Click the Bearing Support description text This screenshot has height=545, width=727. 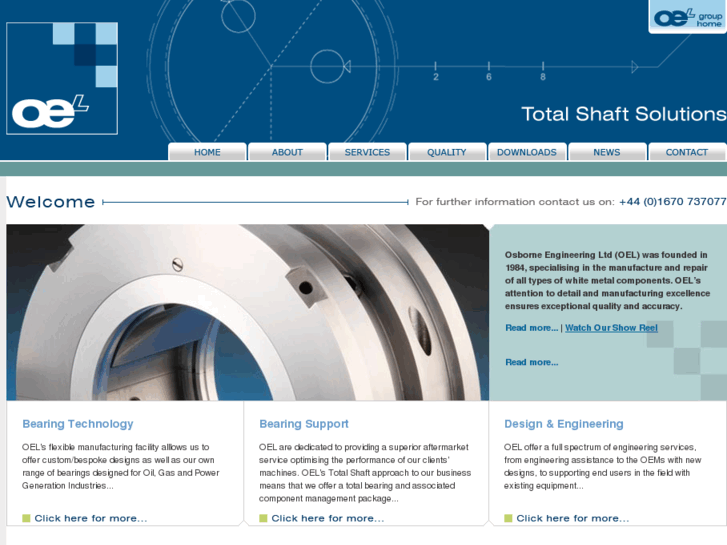pyautogui.click(x=365, y=473)
